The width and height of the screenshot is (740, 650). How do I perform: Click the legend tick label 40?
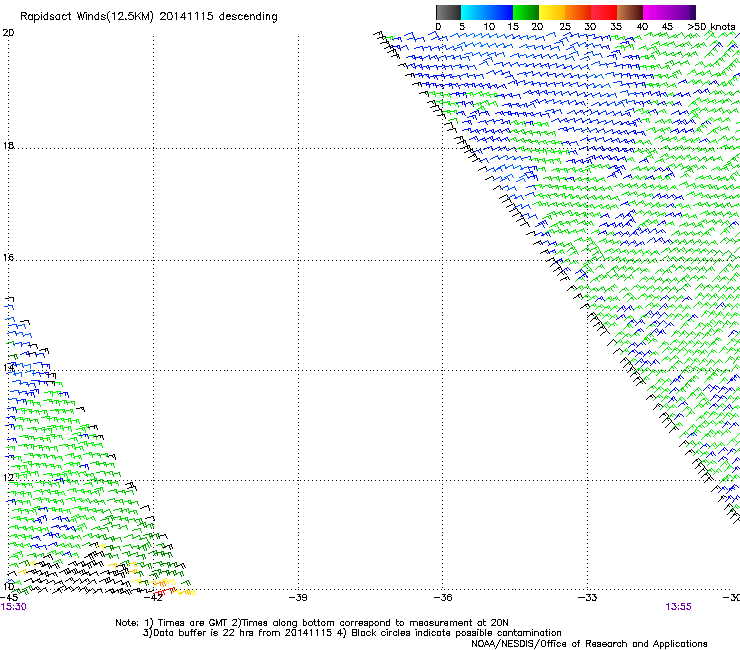[642, 27]
